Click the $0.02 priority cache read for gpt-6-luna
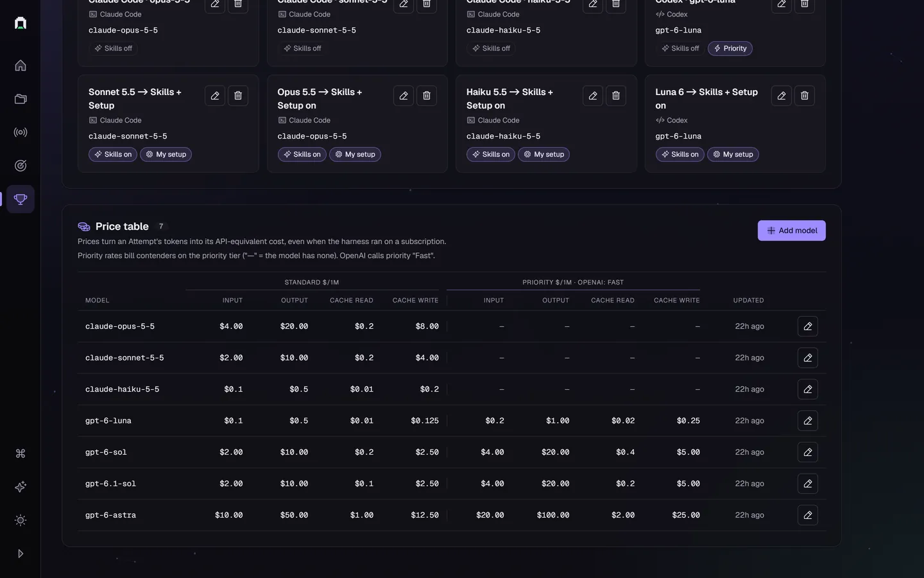The image size is (924, 578). 623,421
